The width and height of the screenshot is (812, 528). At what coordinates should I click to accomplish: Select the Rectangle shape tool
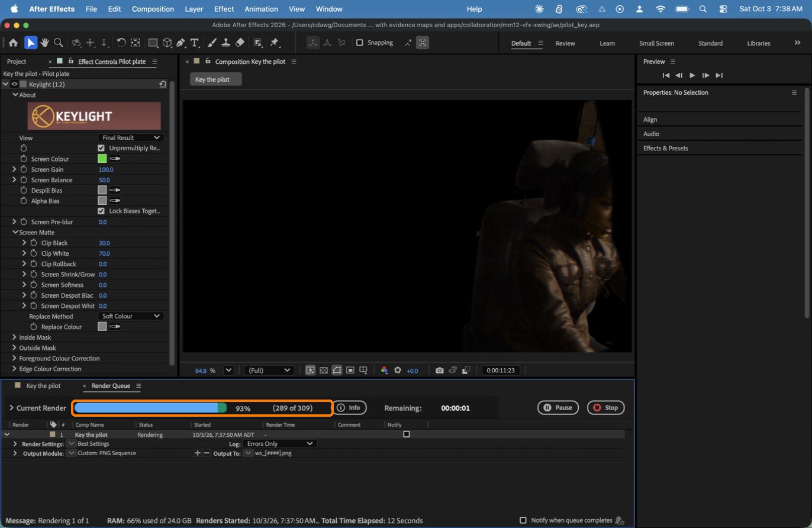[153, 43]
